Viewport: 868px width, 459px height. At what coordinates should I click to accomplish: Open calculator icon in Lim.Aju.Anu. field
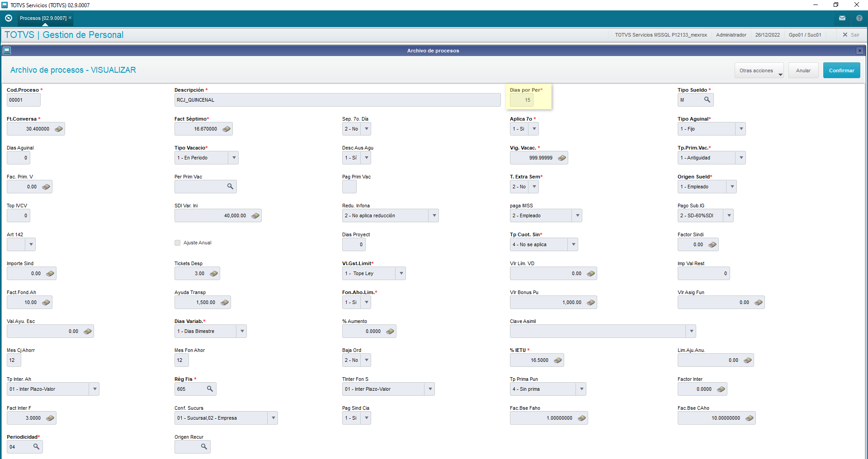748,361
